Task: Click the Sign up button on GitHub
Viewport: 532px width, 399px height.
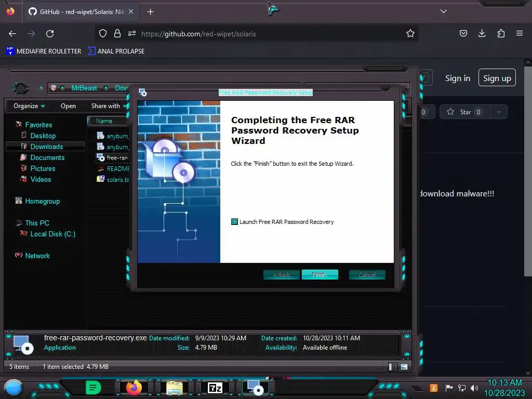Action: (x=497, y=78)
